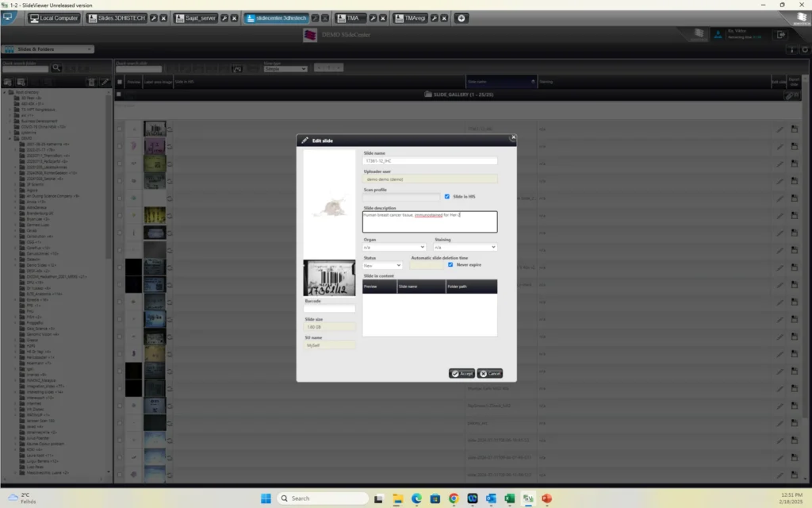Open settings wrench for Slides.3DHISTECH tab
The height and width of the screenshot is (508, 812).
pos(154,18)
